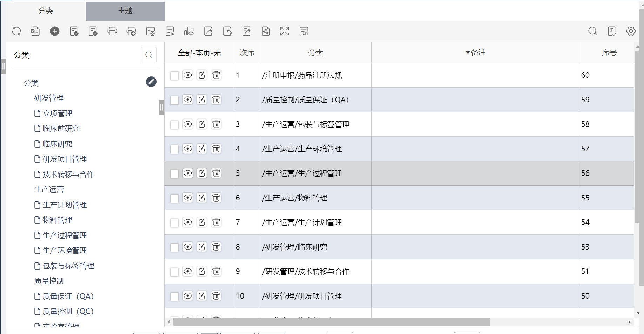The image size is (644, 334).
Task: Delete row 3 using trash icon
Action: click(216, 124)
